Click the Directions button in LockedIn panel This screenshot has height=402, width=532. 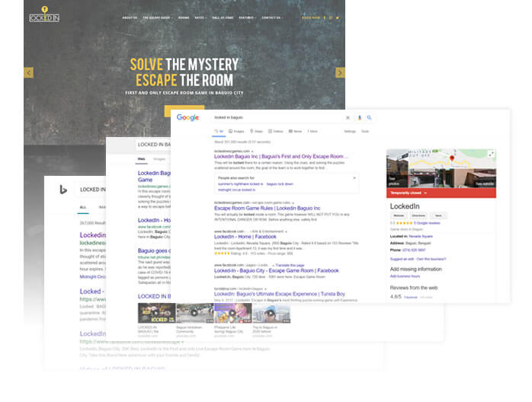418,215
